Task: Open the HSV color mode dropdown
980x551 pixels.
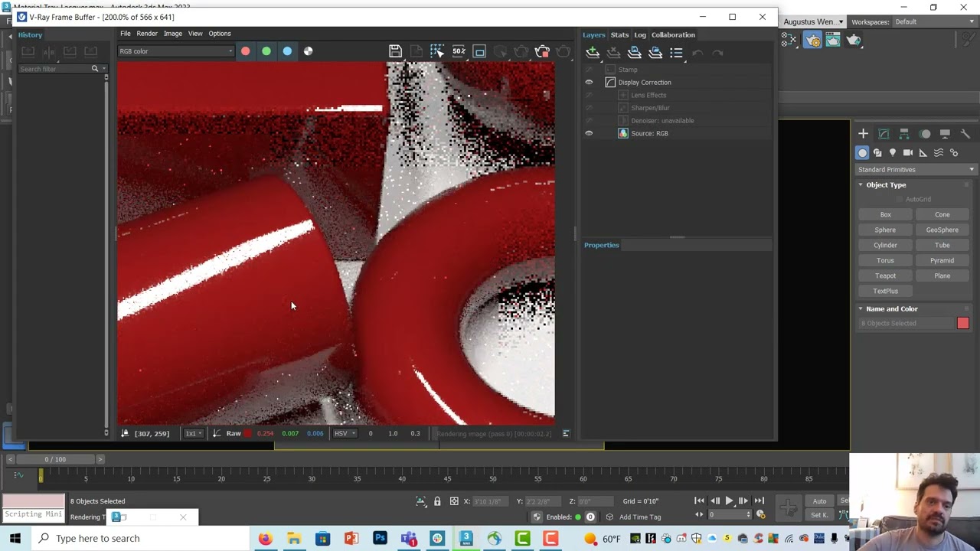Action: tap(345, 433)
